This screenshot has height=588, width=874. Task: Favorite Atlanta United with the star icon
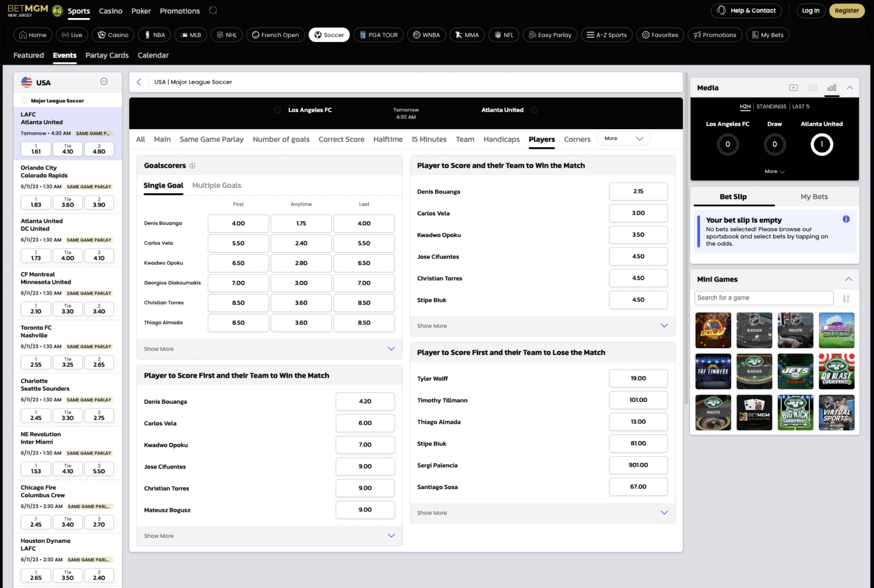(534, 110)
